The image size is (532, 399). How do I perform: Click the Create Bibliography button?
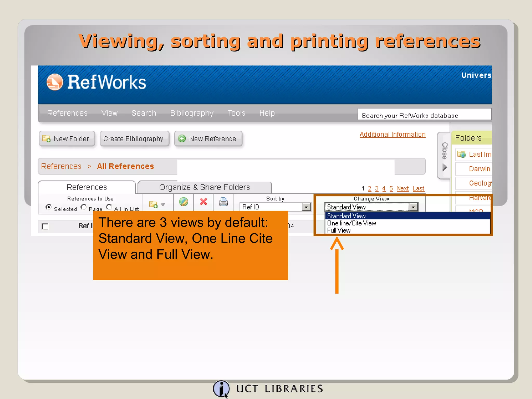135,139
